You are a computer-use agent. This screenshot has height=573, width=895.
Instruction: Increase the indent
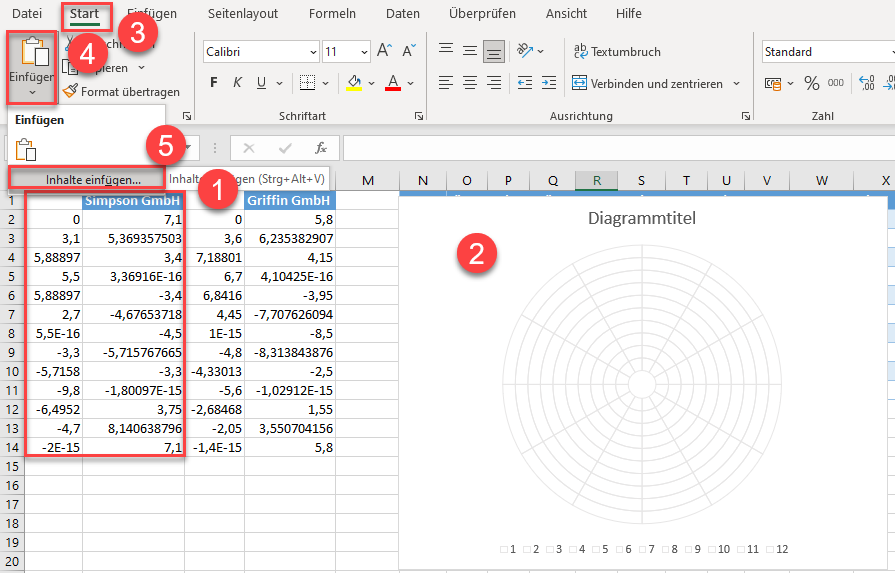pos(549,83)
